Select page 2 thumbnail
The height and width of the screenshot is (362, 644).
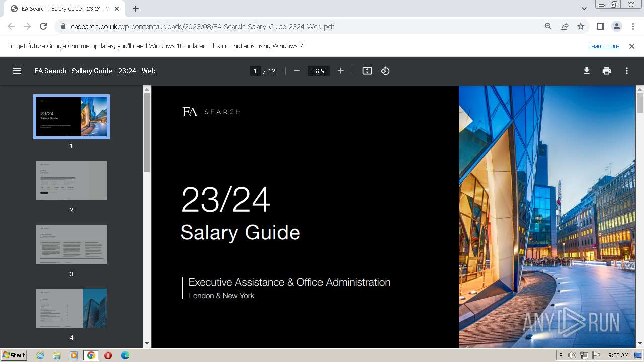tap(71, 180)
